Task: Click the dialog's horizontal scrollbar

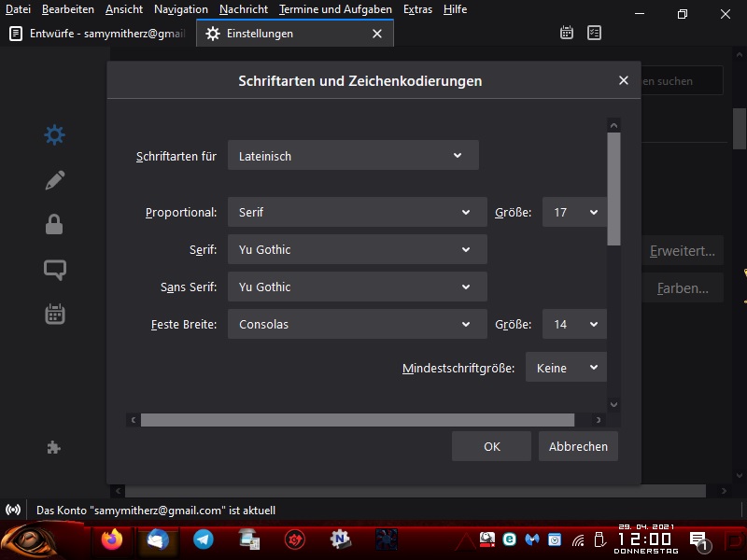Action: tap(357, 420)
